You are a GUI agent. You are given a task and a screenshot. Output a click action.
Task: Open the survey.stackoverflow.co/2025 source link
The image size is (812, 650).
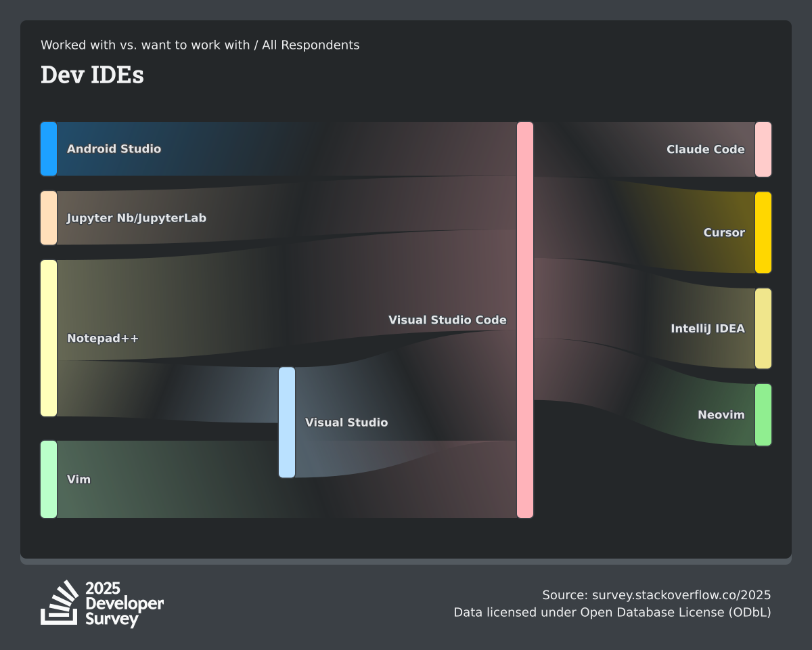pos(681,595)
